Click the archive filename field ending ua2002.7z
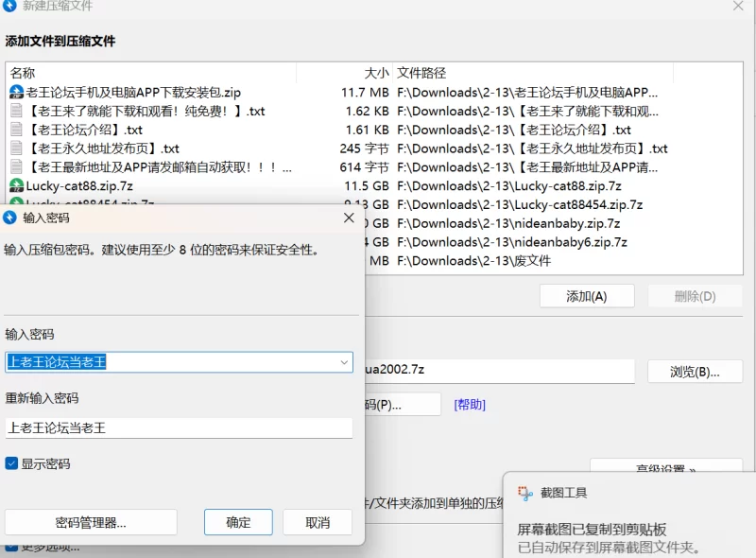Viewport: 756px width, 558px height. tap(500, 370)
